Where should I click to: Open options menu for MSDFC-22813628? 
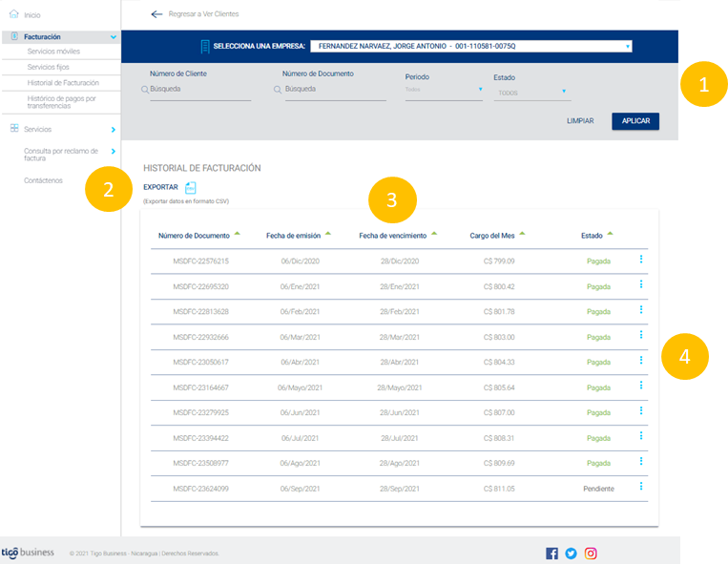(x=641, y=309)
